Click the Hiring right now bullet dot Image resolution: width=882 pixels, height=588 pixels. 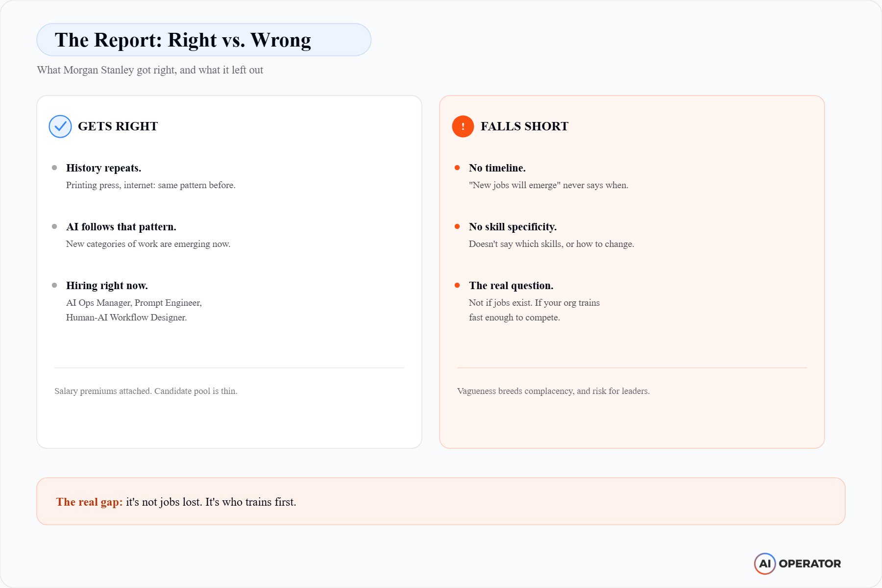(x=54, y=285)
